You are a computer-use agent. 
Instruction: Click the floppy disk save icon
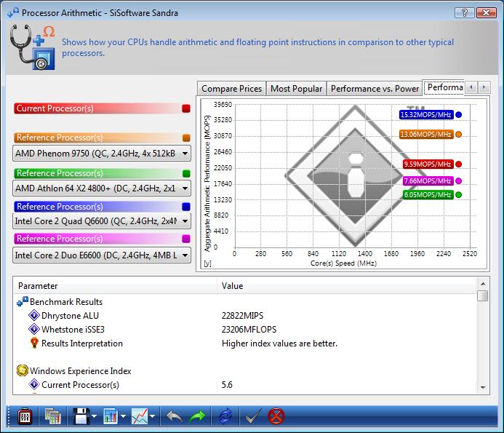click(81, 416)
